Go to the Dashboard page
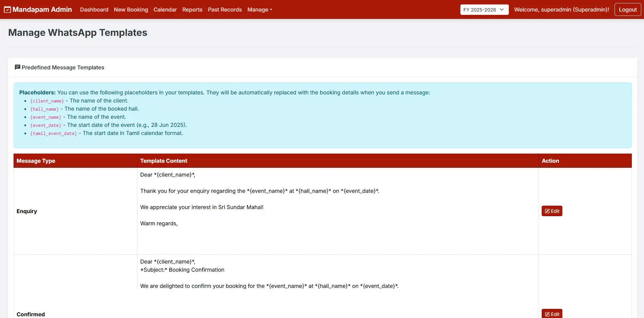 94,9
